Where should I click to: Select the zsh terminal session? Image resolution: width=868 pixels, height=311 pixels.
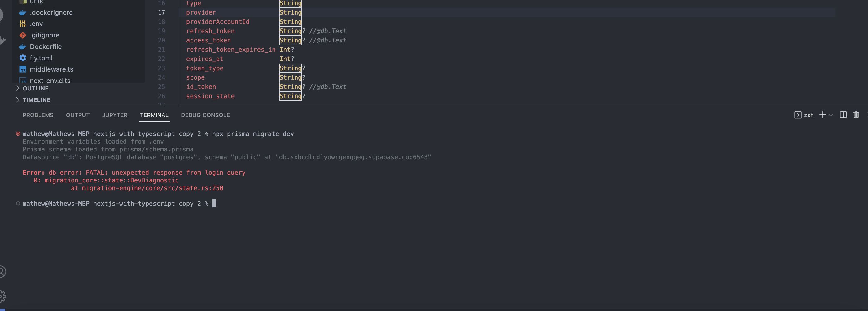tap(806, 115)
